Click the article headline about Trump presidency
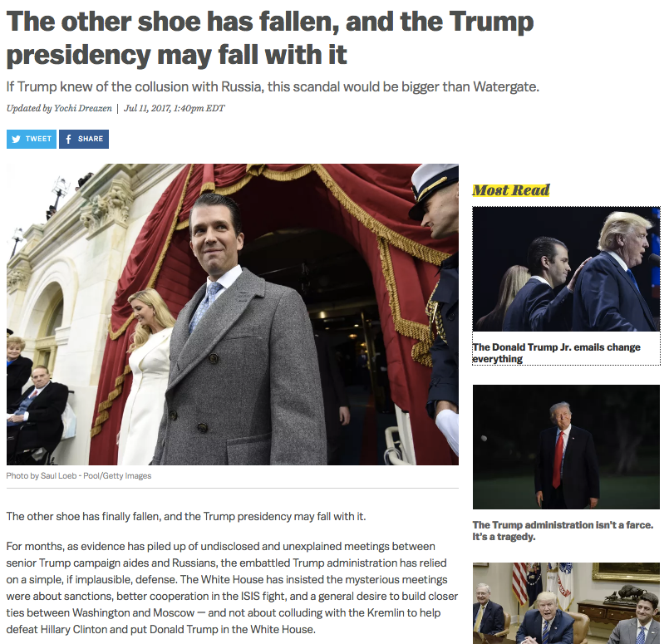Screen dimensions: 669x644 (269, 38)
